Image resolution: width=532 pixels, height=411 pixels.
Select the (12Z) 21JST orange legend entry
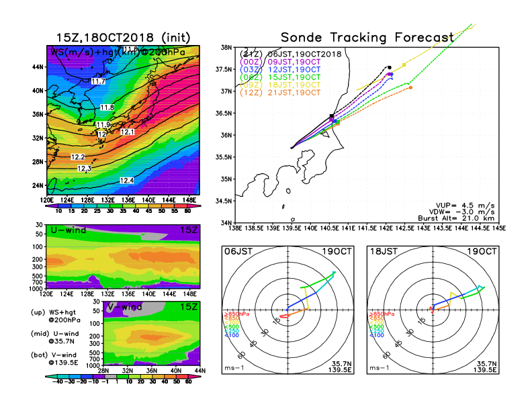(x=280, y=93)
